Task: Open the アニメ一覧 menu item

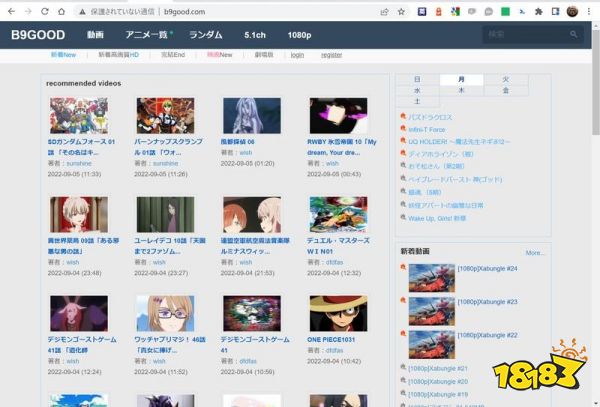Action: (x=147, y=35)
